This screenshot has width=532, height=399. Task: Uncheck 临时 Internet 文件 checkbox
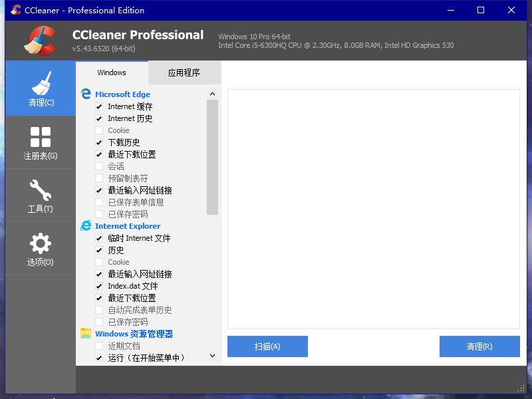click(99, 238)
